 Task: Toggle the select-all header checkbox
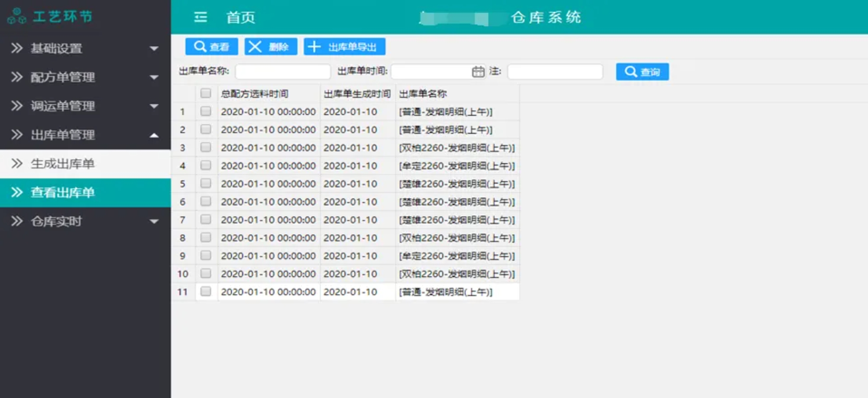coord(206,94)
